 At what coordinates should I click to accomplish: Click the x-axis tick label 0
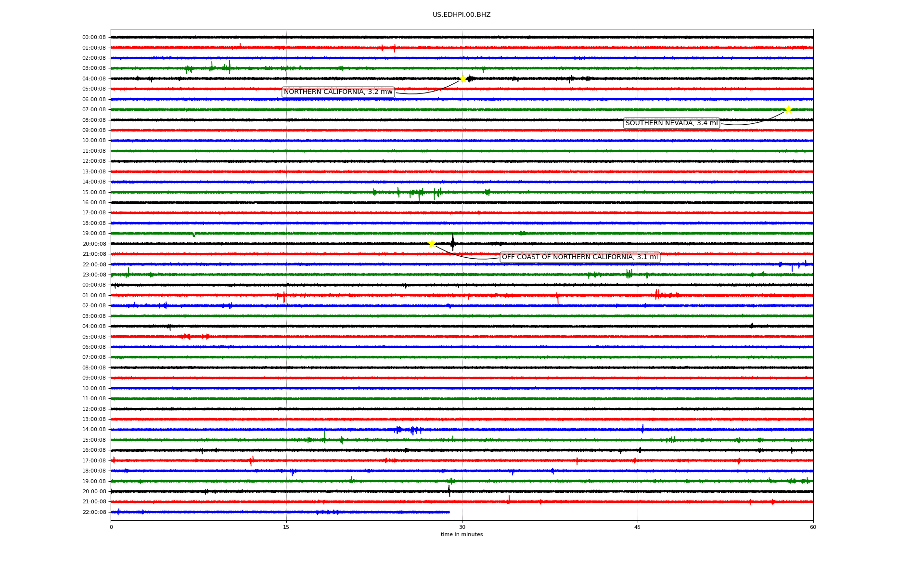[x=111, y=527]
